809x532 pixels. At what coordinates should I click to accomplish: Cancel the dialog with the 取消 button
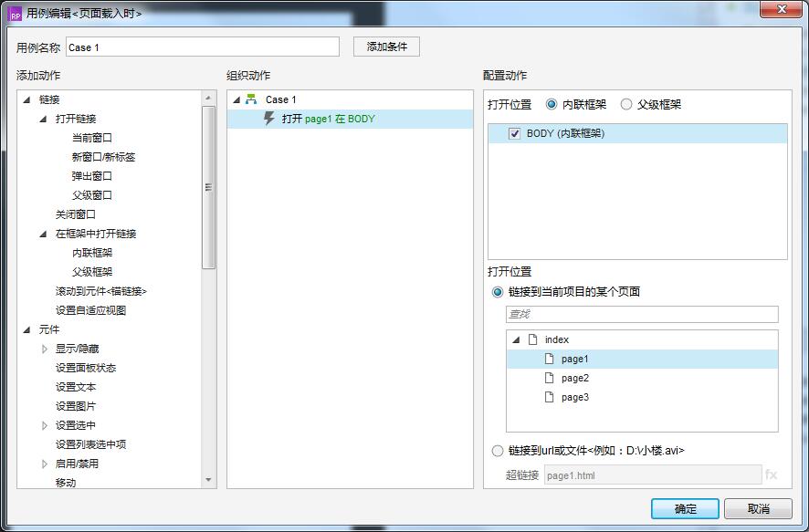(x=758, y=509)
